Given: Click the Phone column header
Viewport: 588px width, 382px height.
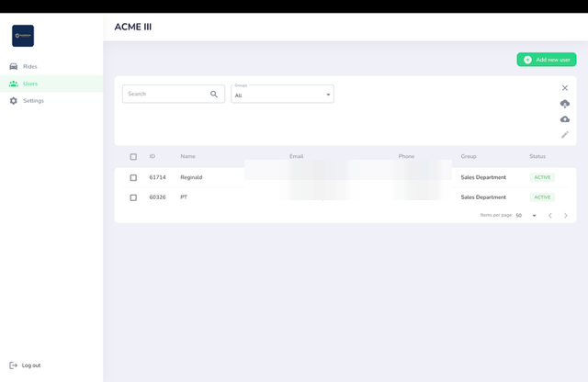Looking at the screenshot, I should coord(406,156).
